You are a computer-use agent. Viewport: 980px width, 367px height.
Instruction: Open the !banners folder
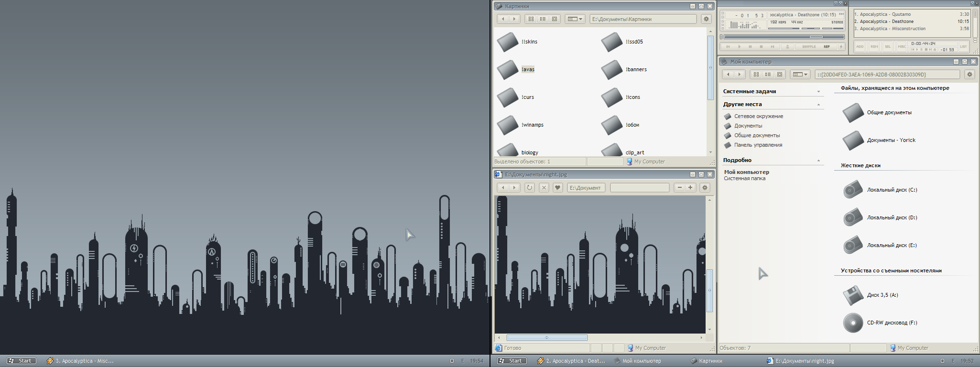click(624, 70)
